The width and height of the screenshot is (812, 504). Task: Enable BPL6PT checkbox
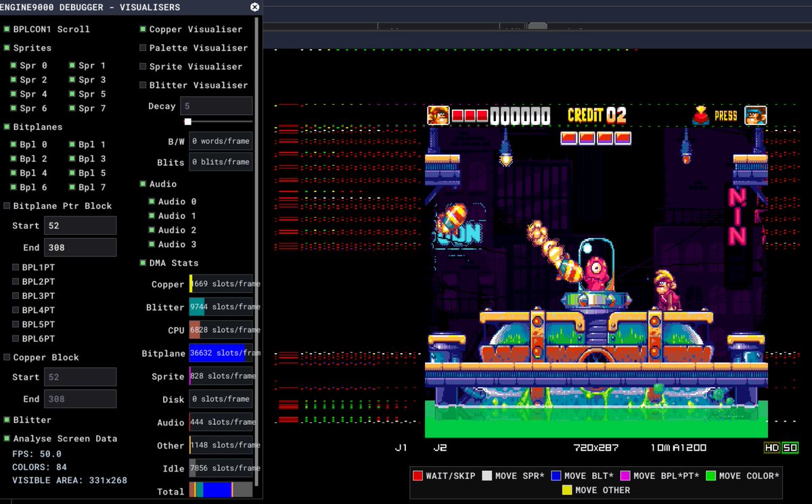pos(16,338)
